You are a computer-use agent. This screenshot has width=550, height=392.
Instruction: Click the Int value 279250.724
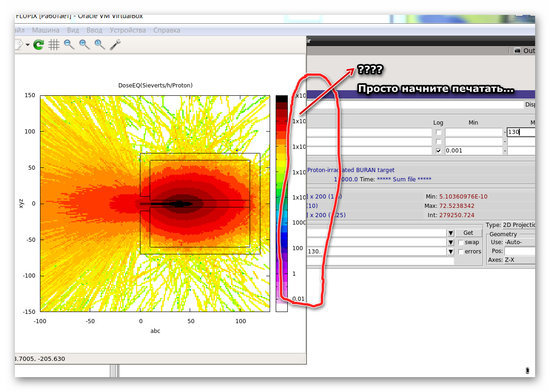coord(457,215)
